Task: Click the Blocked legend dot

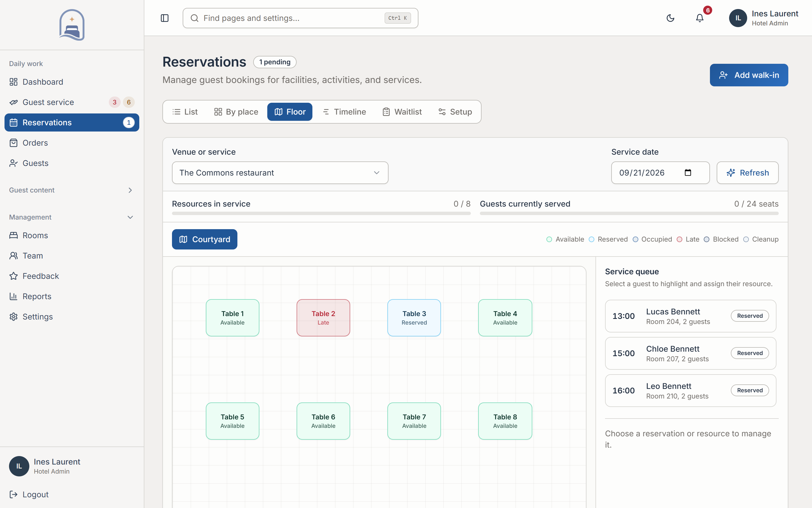Action: (707, 239)
